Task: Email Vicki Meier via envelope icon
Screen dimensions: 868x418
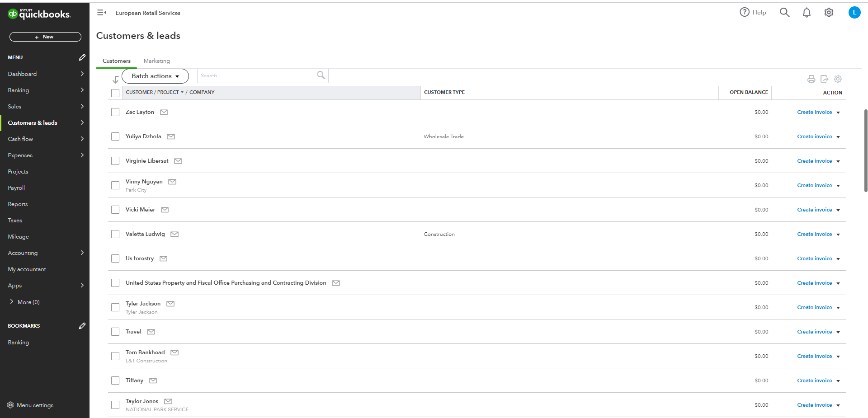Action: point(165,210)
